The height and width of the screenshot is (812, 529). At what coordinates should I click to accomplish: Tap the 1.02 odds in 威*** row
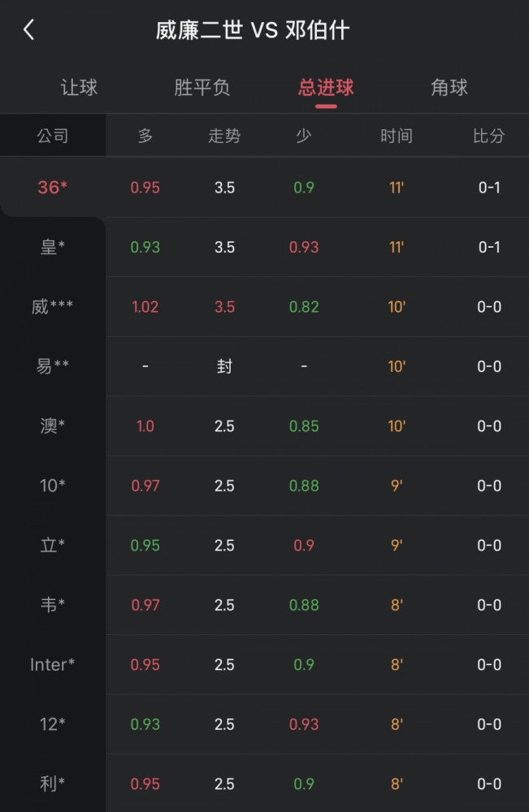145,307
